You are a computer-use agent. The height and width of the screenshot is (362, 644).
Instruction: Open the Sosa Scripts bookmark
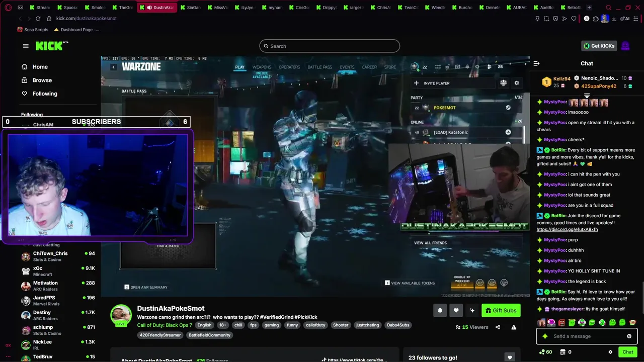click(x=33, y=30)
